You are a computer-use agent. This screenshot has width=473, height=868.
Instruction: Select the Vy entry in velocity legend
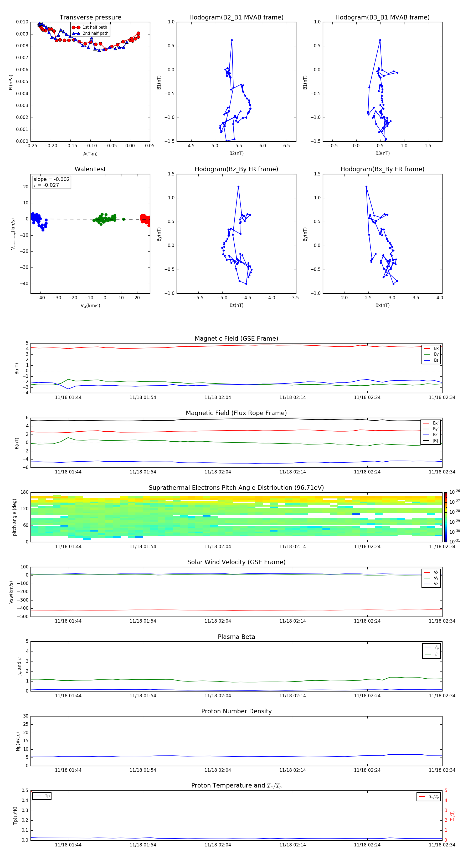pyautogui.click(x=431, y=578)
